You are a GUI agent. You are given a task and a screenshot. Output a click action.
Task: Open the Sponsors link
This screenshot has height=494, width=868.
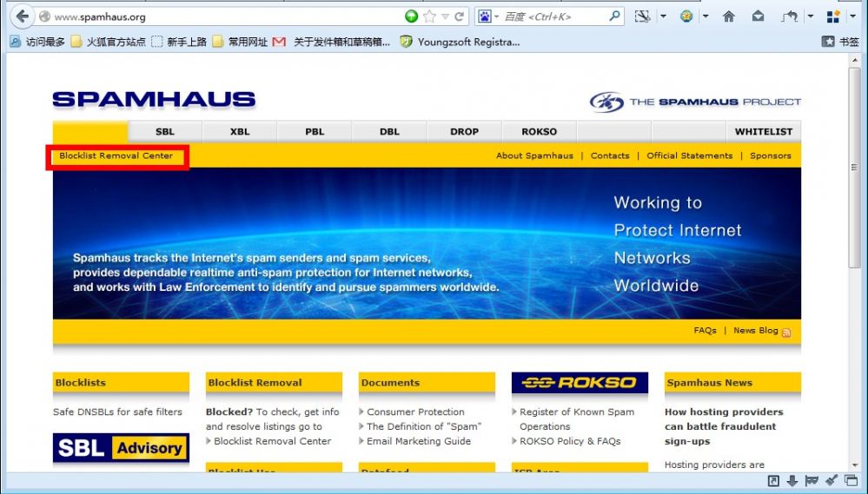click(x=771, y=155)
